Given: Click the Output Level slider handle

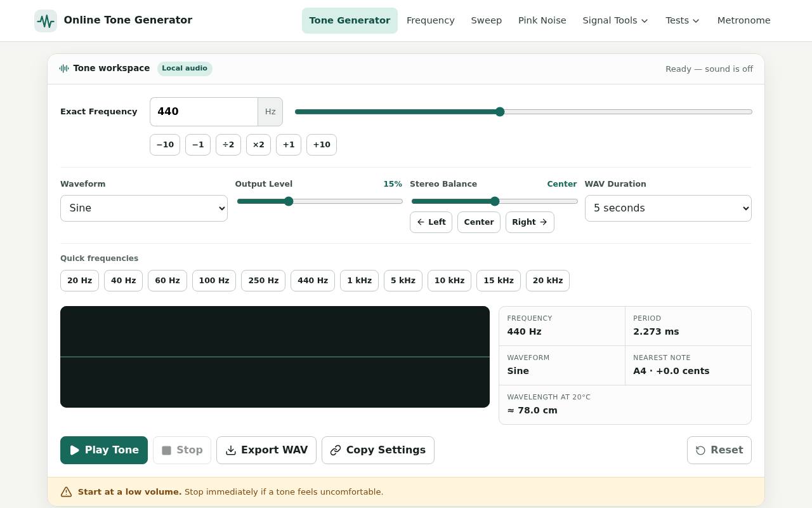Looking at the screenshot, I should 289,201.
